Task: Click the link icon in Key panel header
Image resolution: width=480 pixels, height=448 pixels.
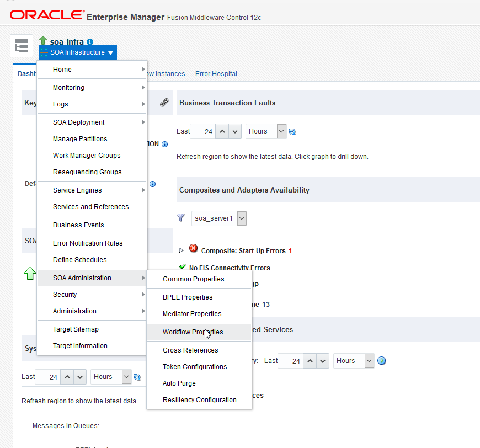Action: pyautogui.click(x=164, y=103)
